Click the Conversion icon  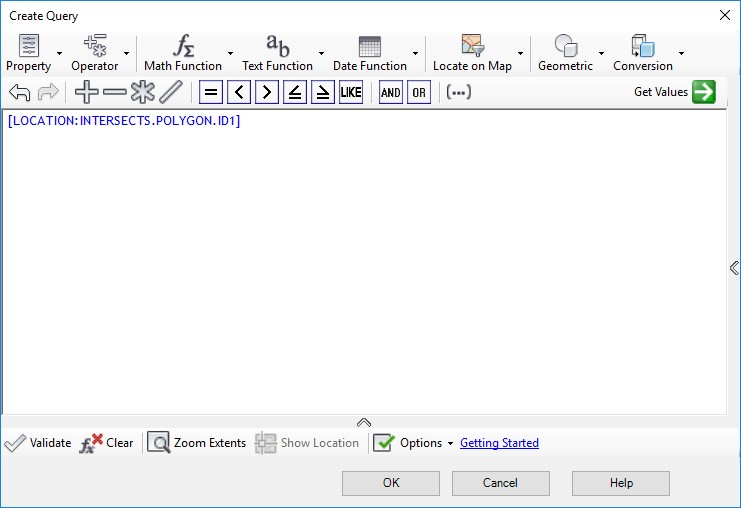pos(643,45)
